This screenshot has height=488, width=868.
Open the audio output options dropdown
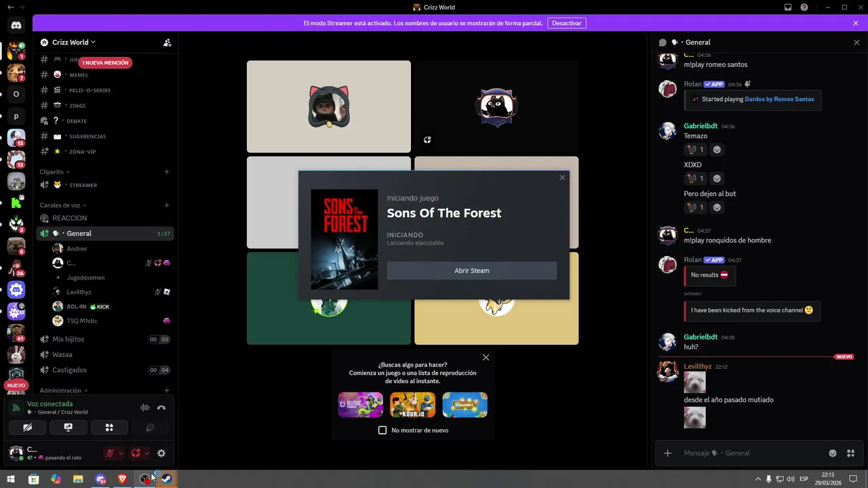point(146,453)
